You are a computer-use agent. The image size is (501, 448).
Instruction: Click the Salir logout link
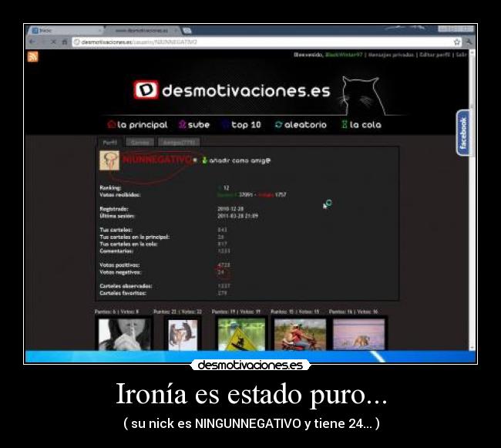point(461,55)
